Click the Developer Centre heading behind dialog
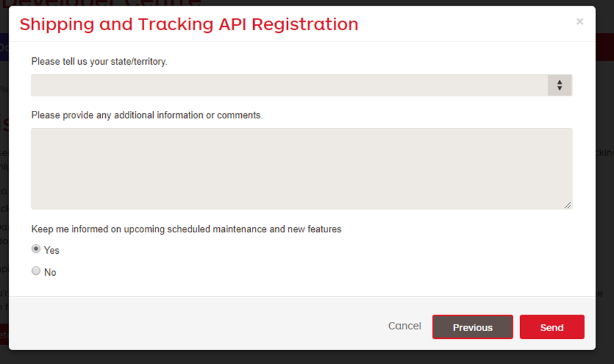Image resolution: width=614 pixels, height=364 pixels. pyautogui.click(x=102, y=3)
